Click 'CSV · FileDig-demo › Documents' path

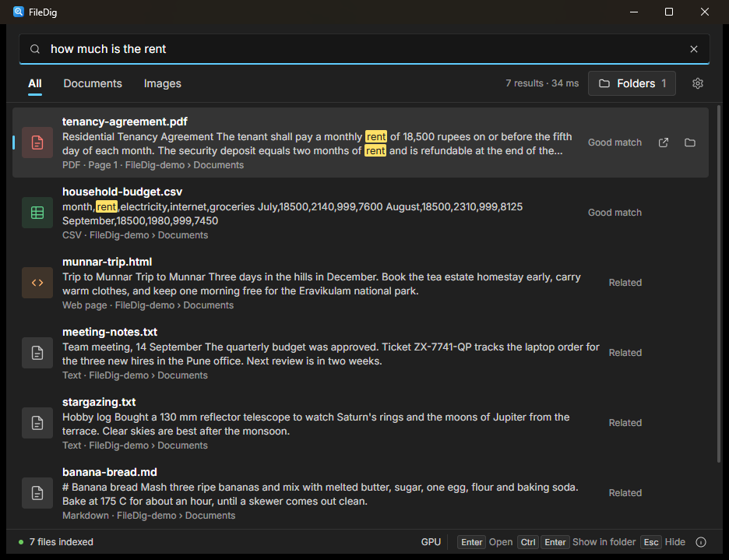(136, 235)
